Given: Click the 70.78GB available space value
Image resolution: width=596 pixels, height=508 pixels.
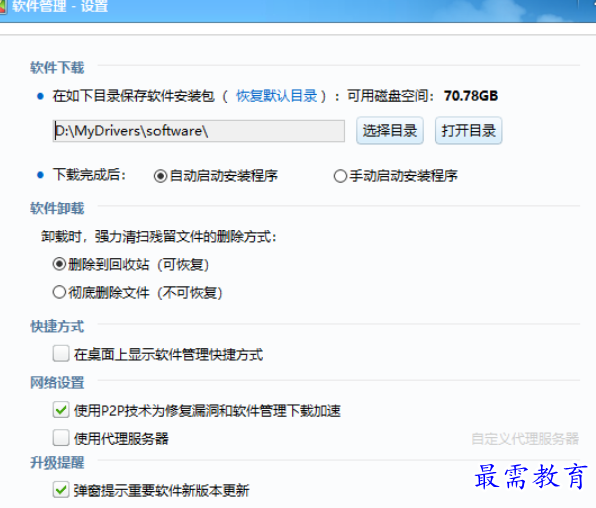Looking at the screenshot, I should pyautogui.click(x=471, y=96).
